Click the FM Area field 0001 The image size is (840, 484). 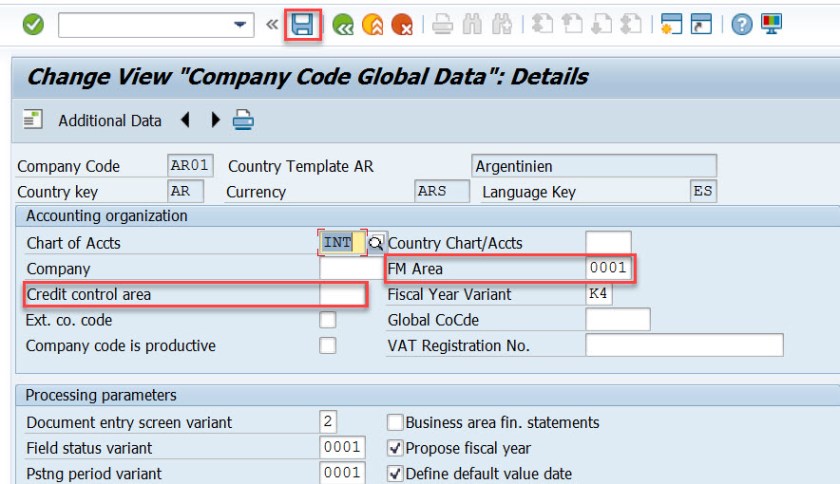pyautogui.click(x=609, y=267)
